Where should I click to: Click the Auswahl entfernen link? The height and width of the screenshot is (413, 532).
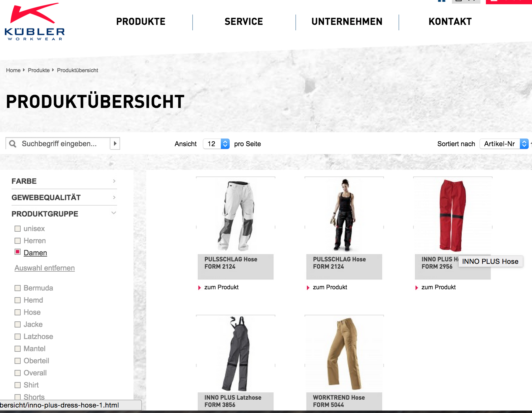pos(45,268)
